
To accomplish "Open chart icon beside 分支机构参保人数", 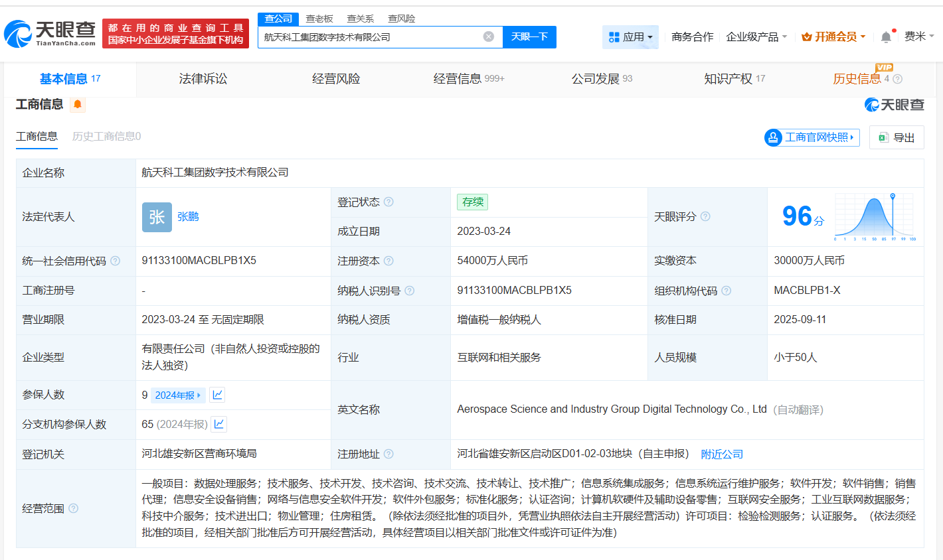I will [x=218, y=423].
